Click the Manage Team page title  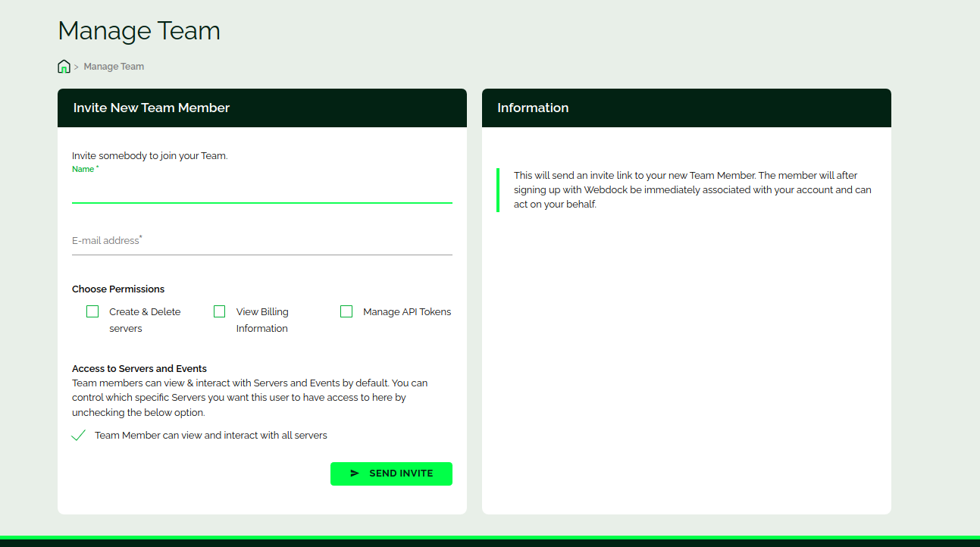click(x=139, y=31)
